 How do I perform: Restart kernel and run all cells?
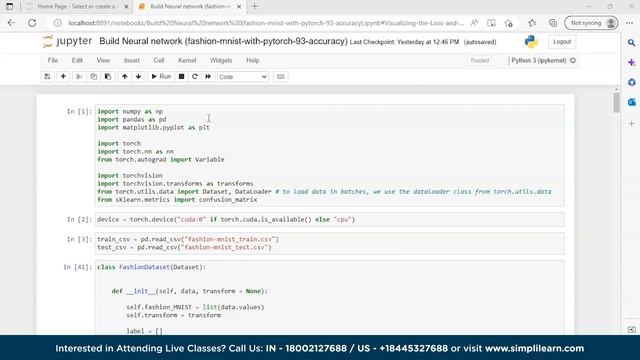pos(208,77)
